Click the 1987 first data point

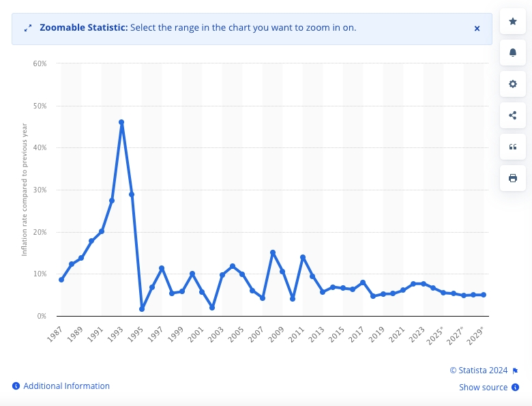(61, 280)
